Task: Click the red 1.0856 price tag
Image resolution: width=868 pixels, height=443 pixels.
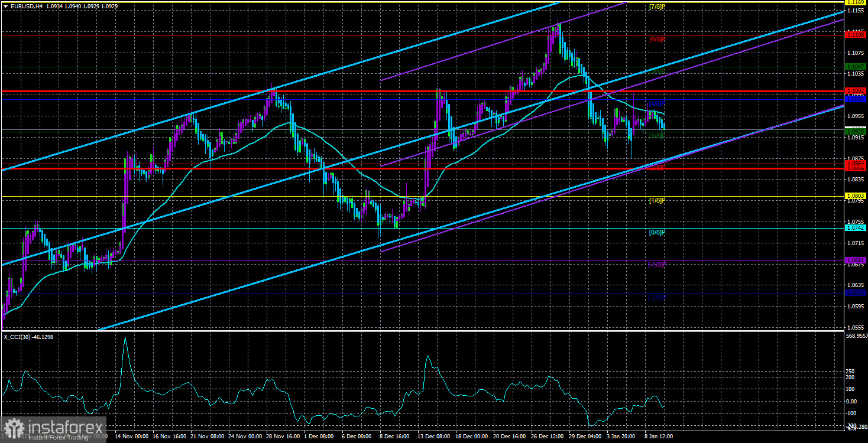Action: click(x=856, y=168)
